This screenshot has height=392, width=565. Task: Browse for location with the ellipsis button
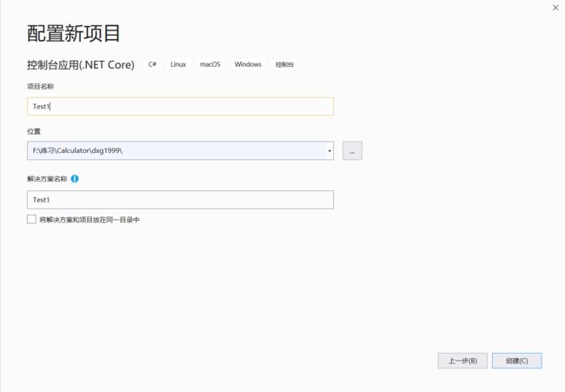(352, 150)
